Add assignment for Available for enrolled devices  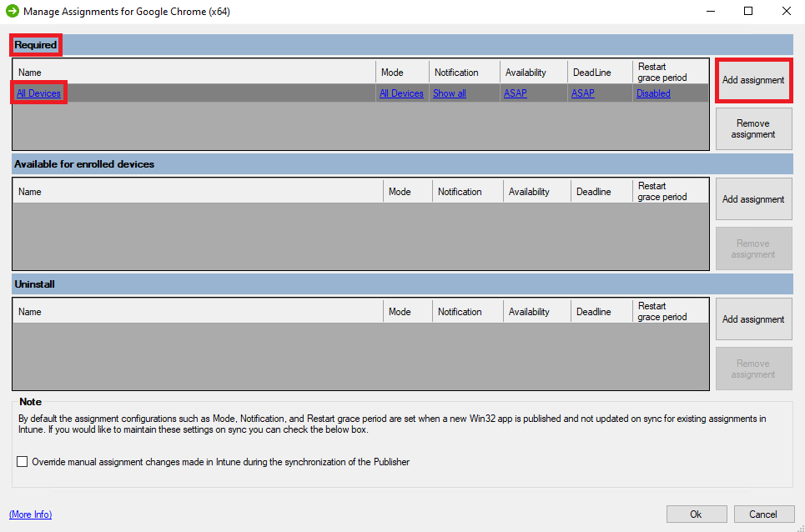click(x=753, y=199)
